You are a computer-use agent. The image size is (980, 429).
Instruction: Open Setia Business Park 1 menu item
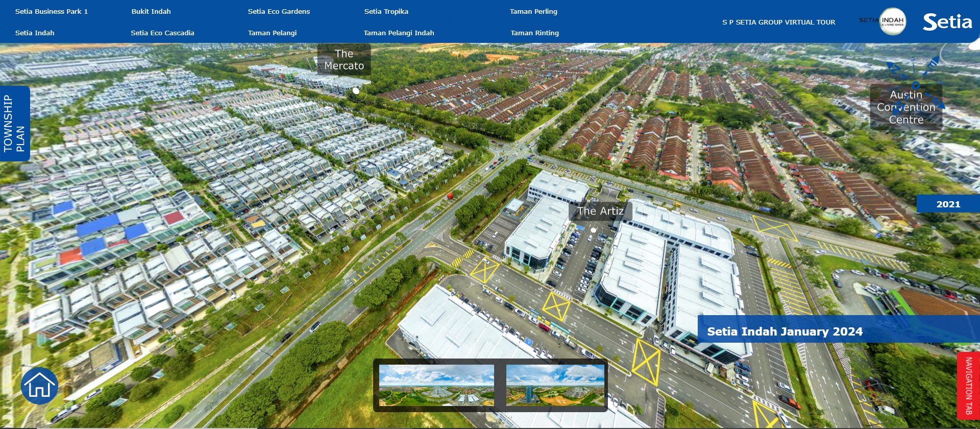[x=52, y=11]
